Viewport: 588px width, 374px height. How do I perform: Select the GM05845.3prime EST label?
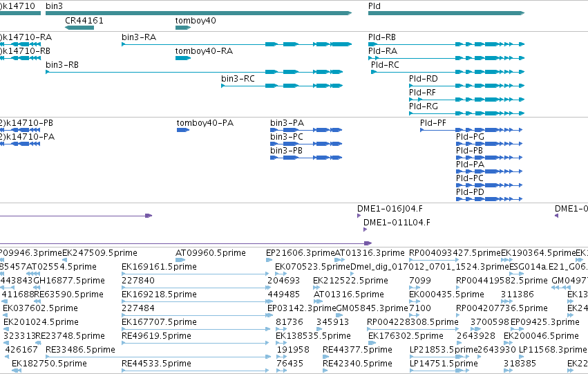372,309
